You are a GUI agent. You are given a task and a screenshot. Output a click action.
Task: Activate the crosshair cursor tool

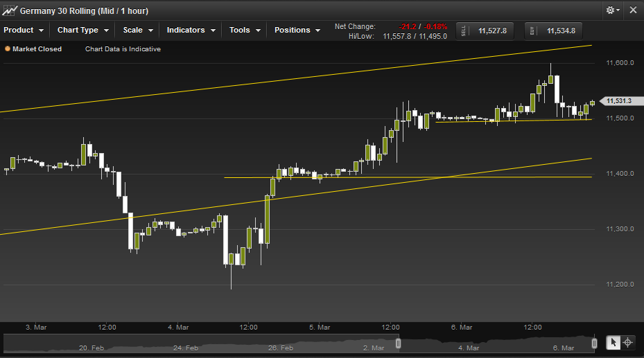tap(628, 342)
